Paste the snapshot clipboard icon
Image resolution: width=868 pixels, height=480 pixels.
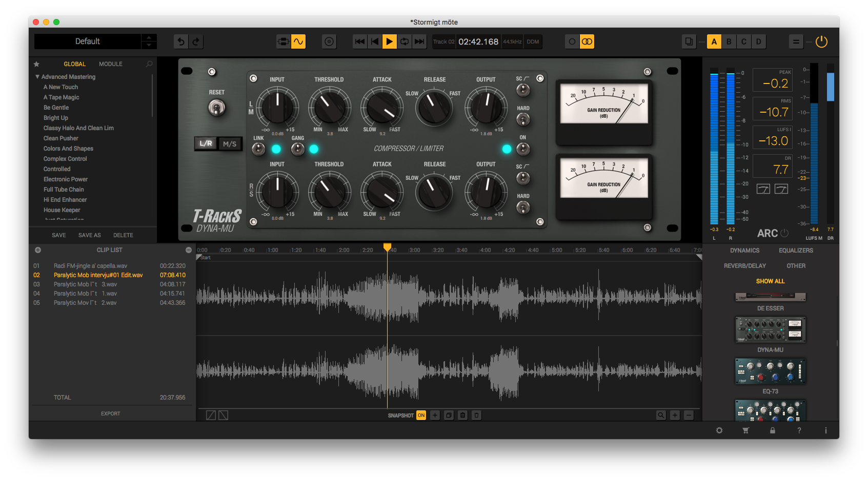462,415
